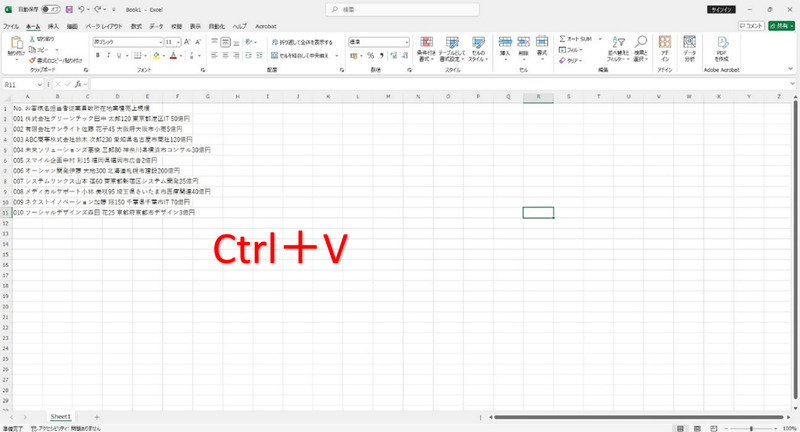This screenshot has width=800, height=432.
Task: Click the Undo arrow
Action: pyautogui.click(x=81, y=9)
